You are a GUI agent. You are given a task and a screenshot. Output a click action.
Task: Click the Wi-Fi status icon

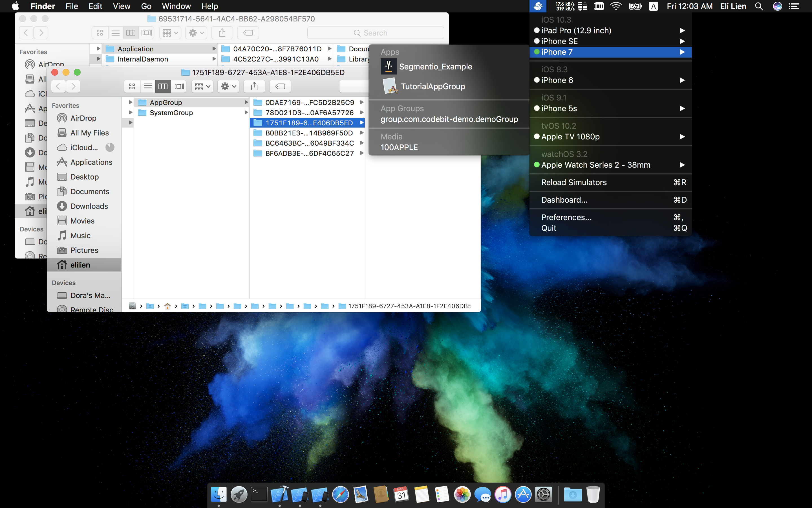pos(616,6)
